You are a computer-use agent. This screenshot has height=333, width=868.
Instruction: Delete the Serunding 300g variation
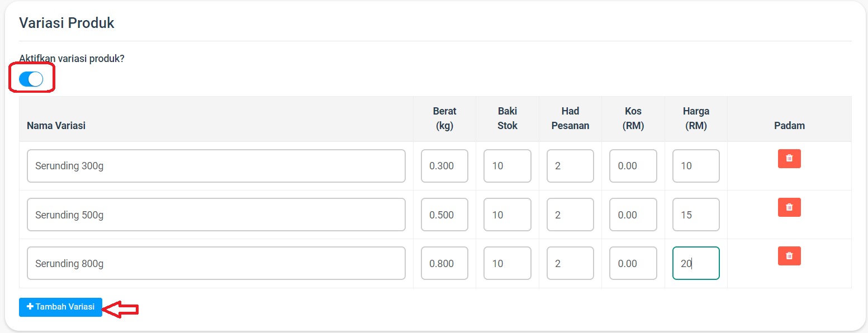789,159
